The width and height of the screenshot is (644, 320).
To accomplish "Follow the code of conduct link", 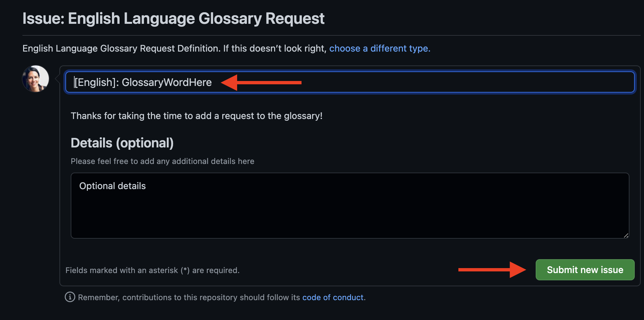I will click(x=333, y=297).
